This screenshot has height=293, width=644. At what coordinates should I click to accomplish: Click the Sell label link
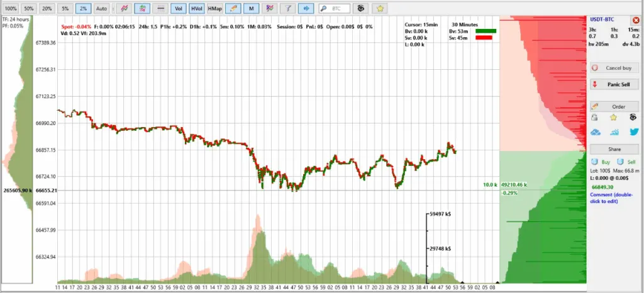coord(631,162)
